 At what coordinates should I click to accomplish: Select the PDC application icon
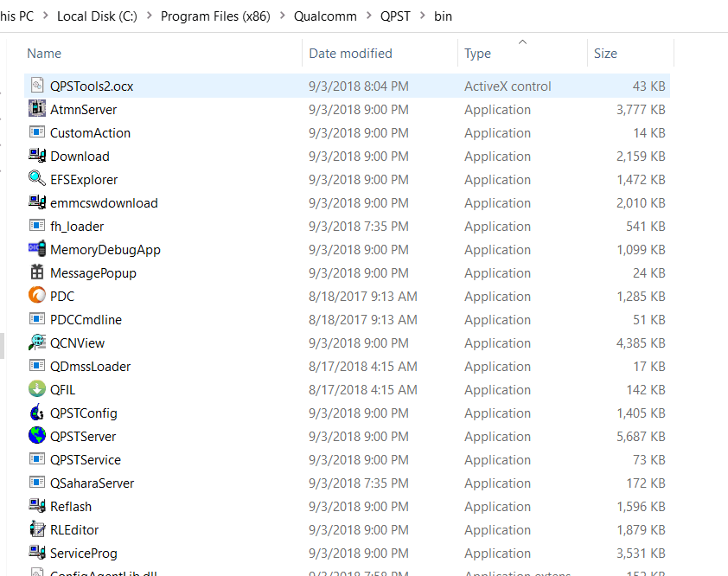(36, 296)
